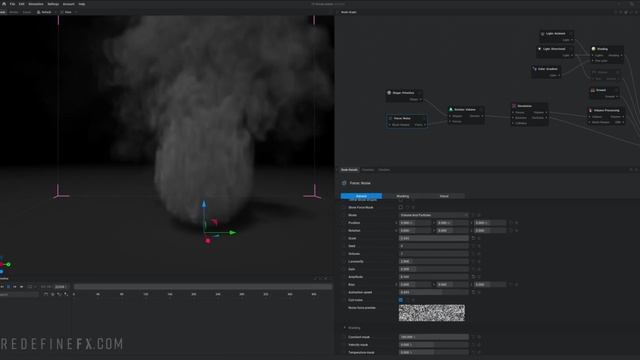Click the Noise force preview thumbnail
This screenshot has height=360, width=640.
(x=431, y=313)
